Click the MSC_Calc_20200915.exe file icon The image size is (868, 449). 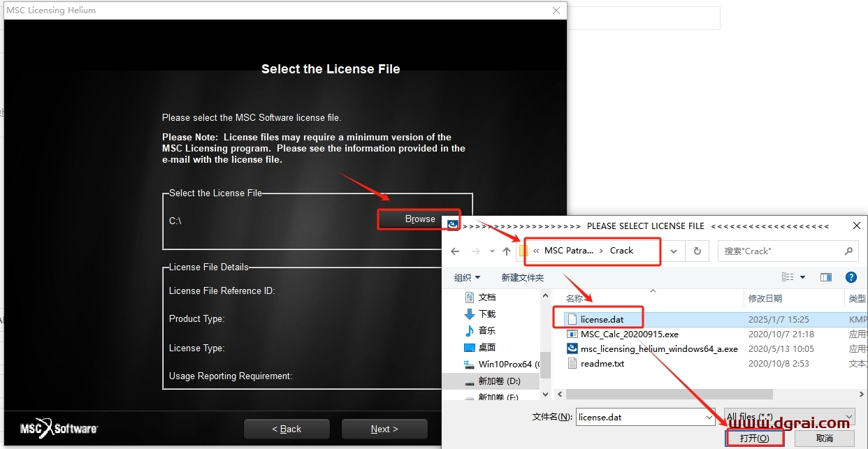572,334
